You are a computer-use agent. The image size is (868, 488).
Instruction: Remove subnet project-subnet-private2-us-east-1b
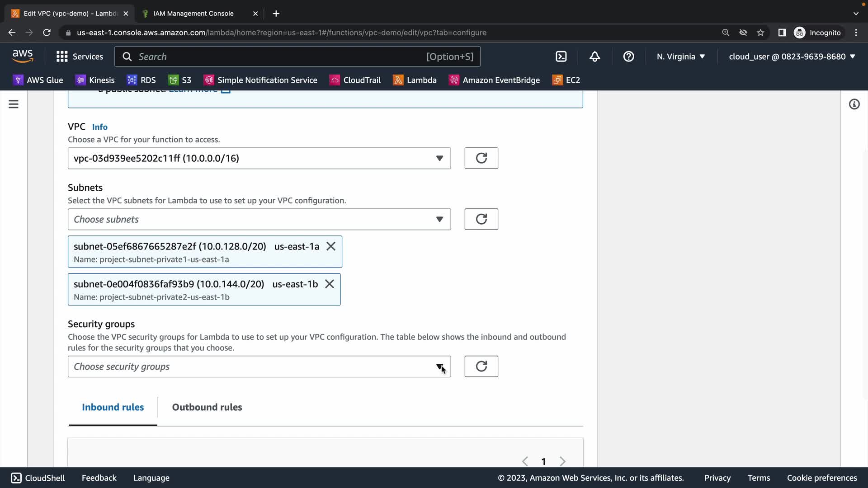point(330,284)
